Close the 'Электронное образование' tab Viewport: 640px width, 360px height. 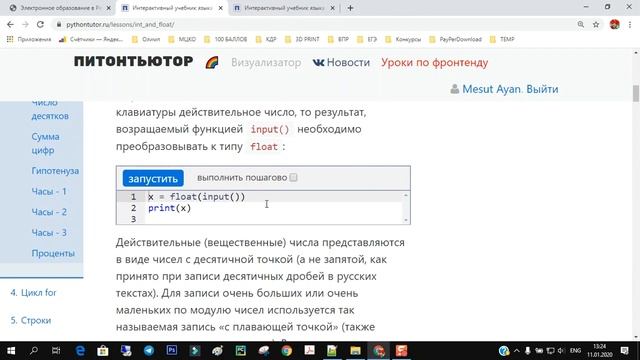[x=109, y=8]
